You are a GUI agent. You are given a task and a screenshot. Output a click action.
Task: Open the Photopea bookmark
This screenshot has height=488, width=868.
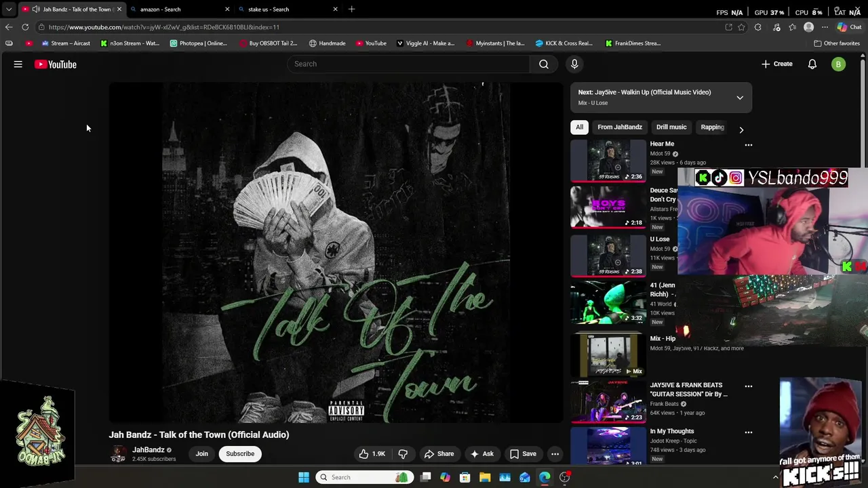(199, 43)
